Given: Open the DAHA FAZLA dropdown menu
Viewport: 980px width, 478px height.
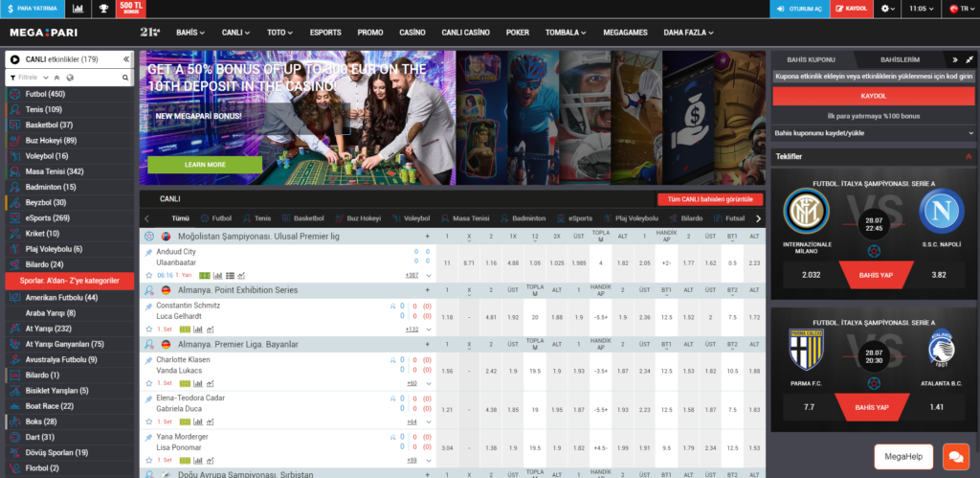Looking at the screenshot, I should pos(689,33).
